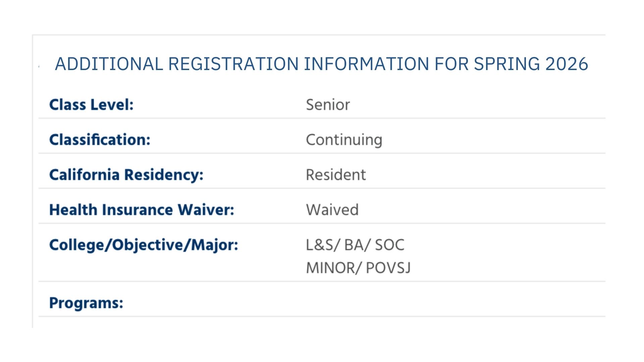
Task: Select the California Residency label
Action: click(x=126, y=175)
